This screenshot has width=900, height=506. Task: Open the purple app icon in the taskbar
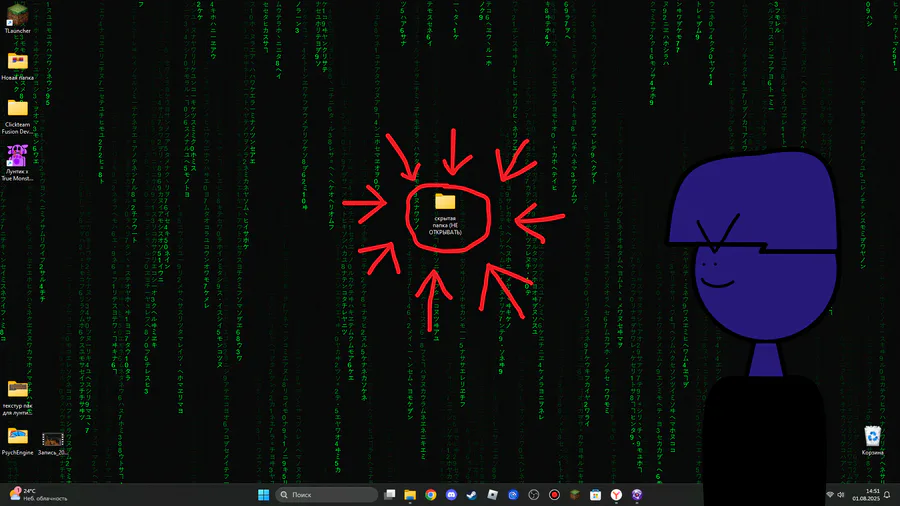pyautogui.click(x=637, y=495)
